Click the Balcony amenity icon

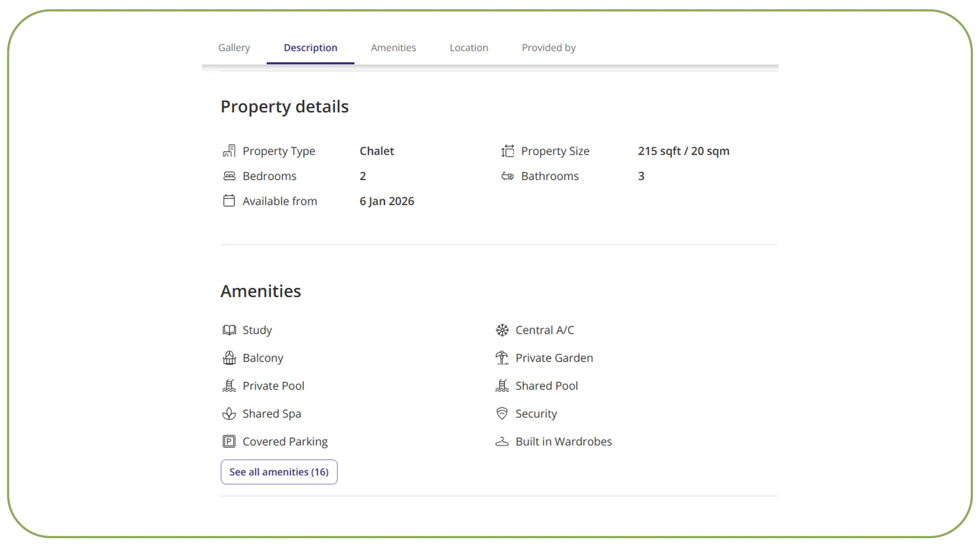(x=229, y=357)
